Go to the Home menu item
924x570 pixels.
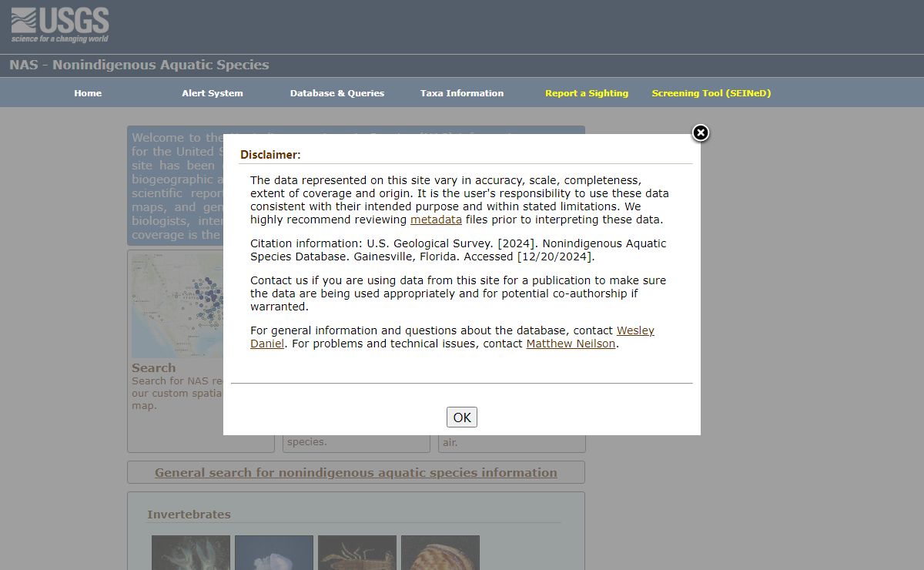88,93
